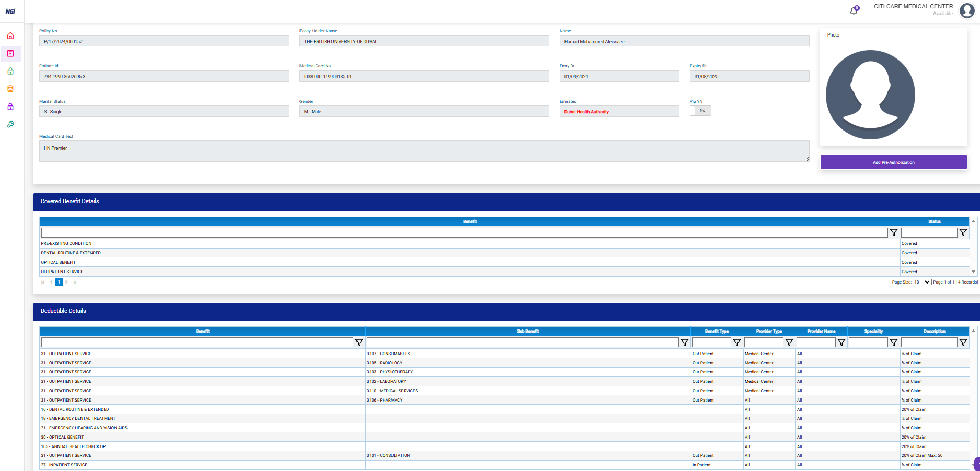Sort by Speciality column header
980x471 pixels.
coord(873,331)
